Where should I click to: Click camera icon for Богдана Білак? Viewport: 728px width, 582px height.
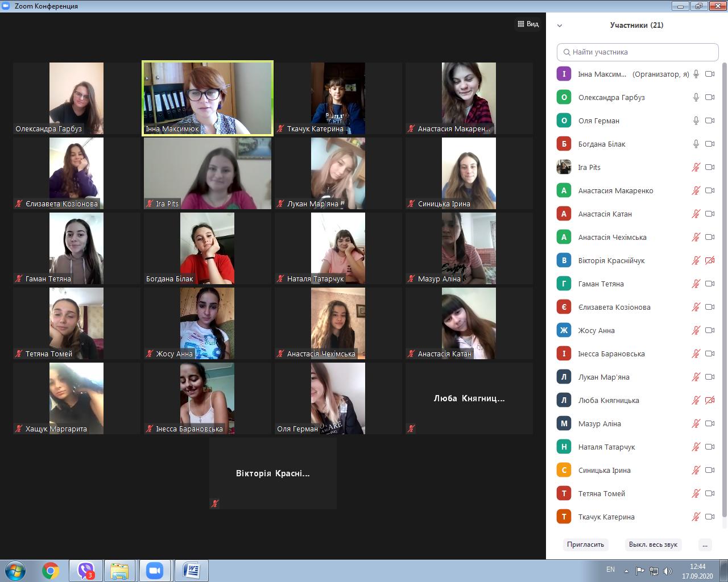710,144
